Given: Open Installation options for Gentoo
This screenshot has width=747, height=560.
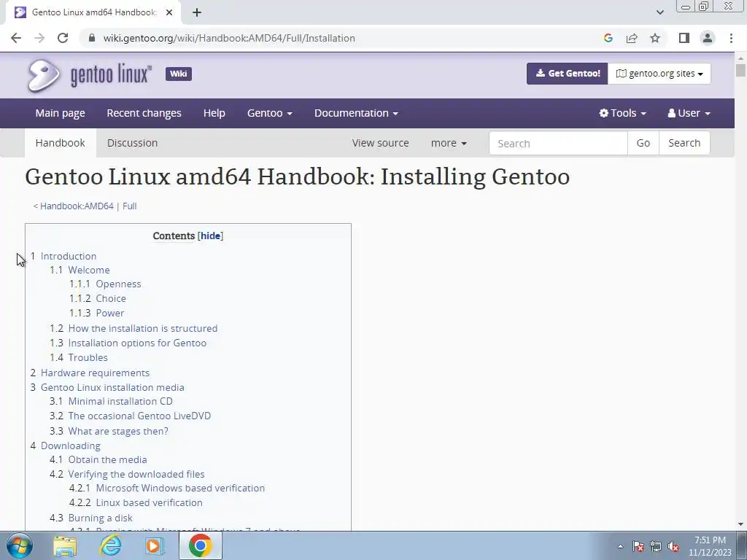Looking at the screenshot, I should (137, 343).
